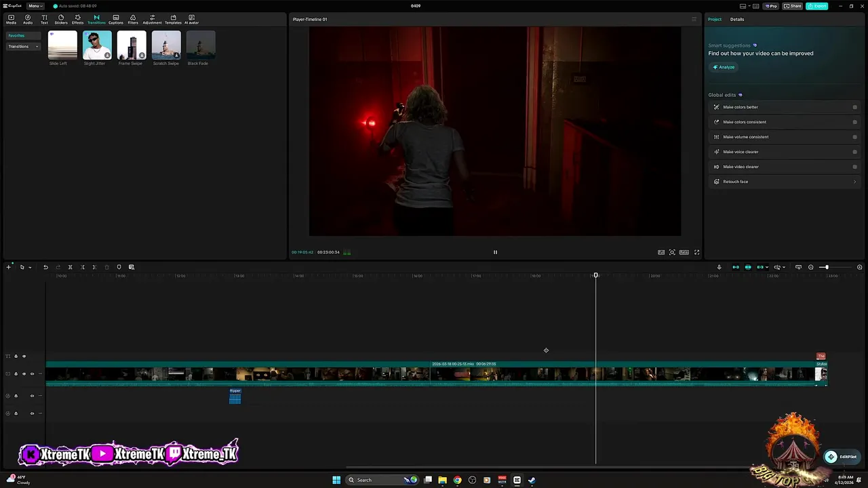Open the Audio panel
This screenshot has width=868, height=488.
click(x=28, y=19)
